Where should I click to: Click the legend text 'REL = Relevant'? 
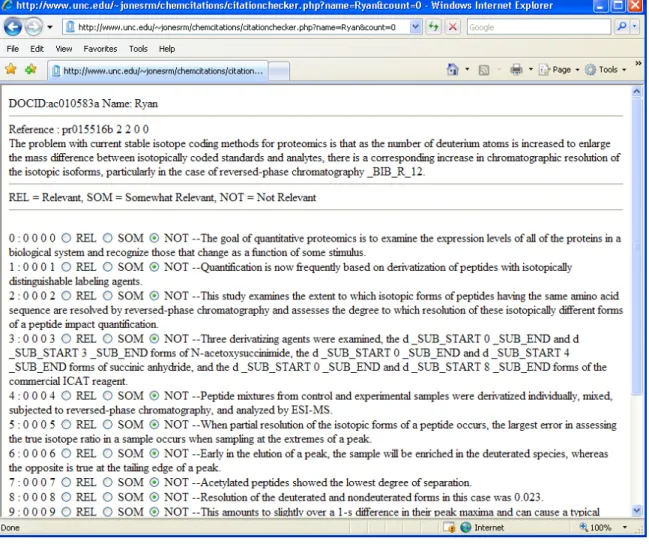click(x=45, y=197)
